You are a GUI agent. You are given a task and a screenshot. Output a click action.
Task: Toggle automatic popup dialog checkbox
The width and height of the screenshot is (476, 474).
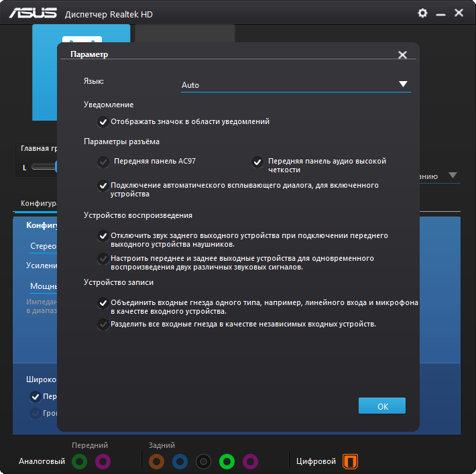coord(103,185)
